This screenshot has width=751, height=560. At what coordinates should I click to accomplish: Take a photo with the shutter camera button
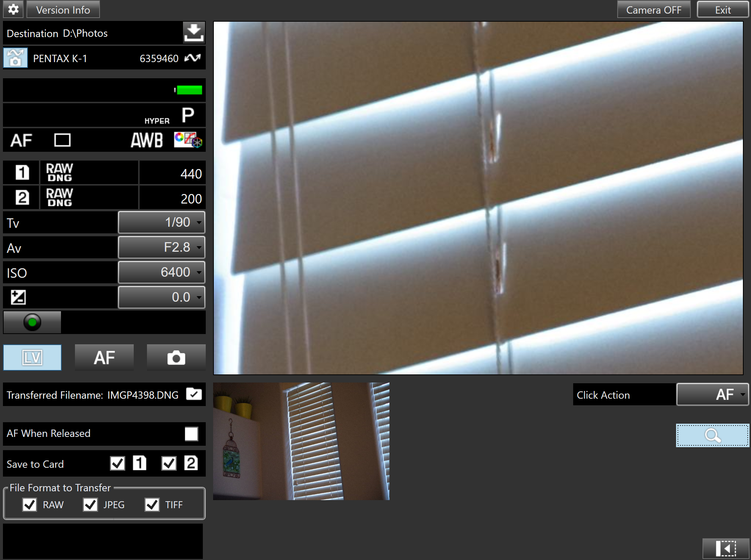pos(176,358)
